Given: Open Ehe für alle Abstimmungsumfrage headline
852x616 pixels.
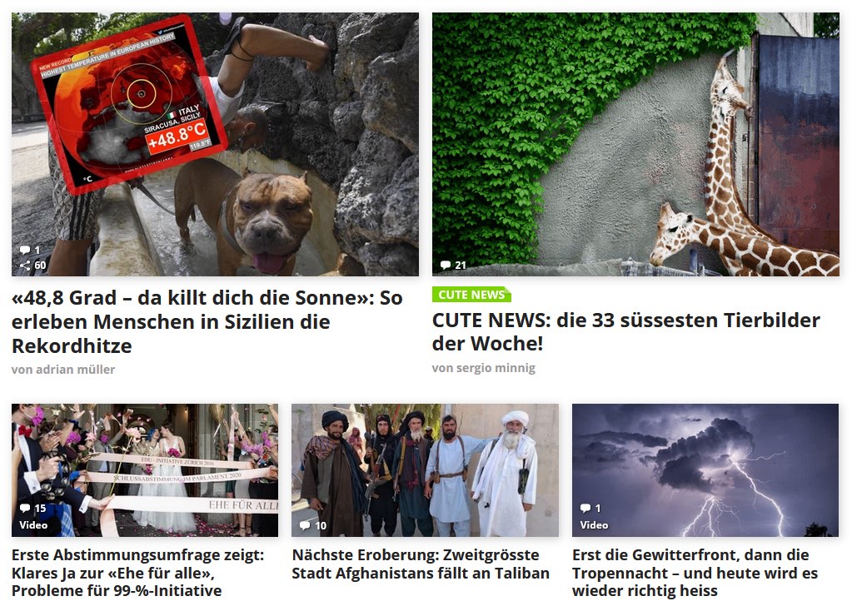Looking at the screenshot, I should click(138, 573).
